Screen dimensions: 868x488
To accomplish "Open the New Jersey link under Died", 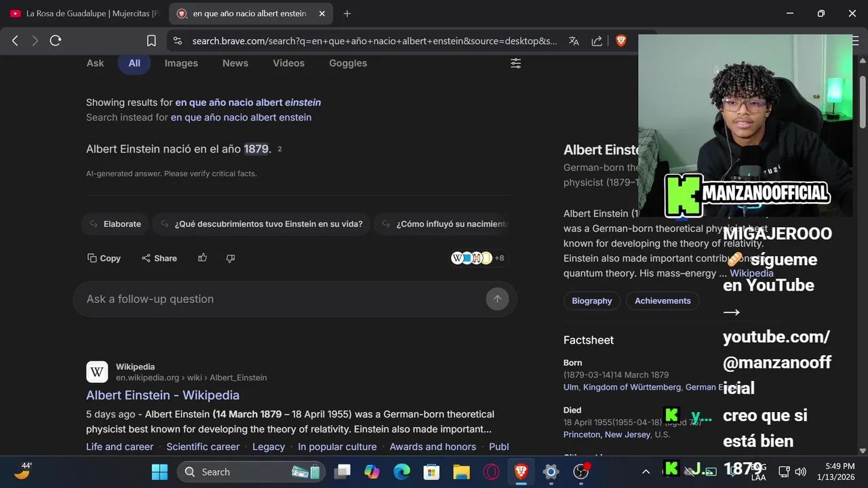I will pos(627,434).
